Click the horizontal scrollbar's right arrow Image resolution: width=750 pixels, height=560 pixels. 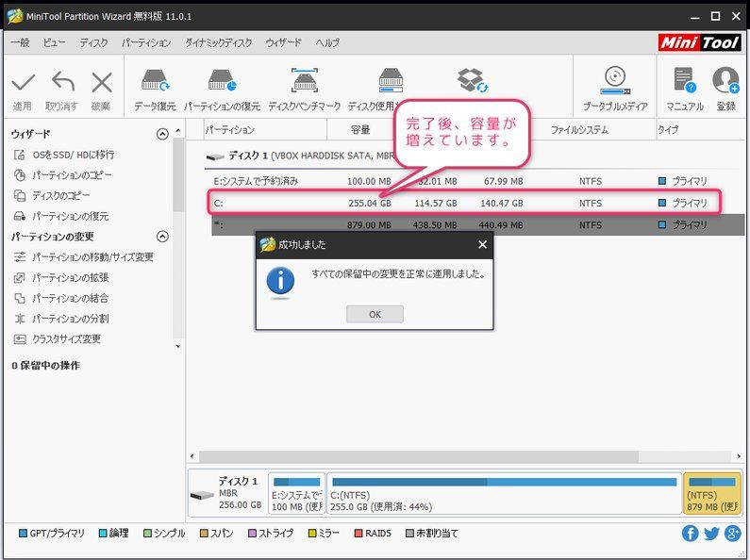tap(739, 456)
